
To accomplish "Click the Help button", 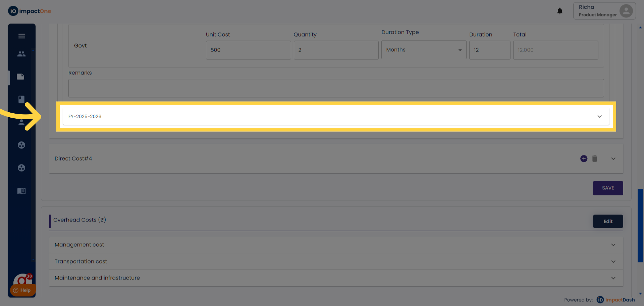I will pyautogui.click(x=22, y=290).
